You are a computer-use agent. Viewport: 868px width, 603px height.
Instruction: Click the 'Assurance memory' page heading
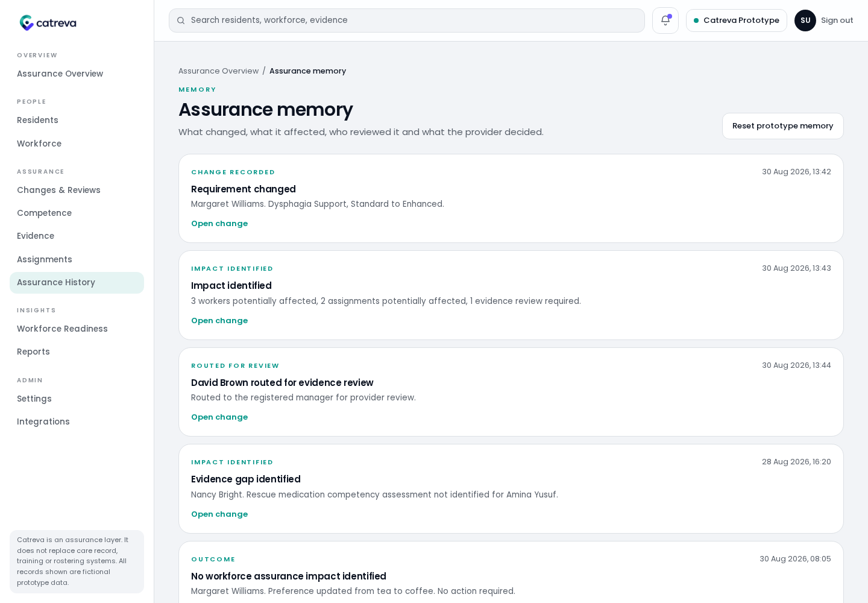click(266, 110)
